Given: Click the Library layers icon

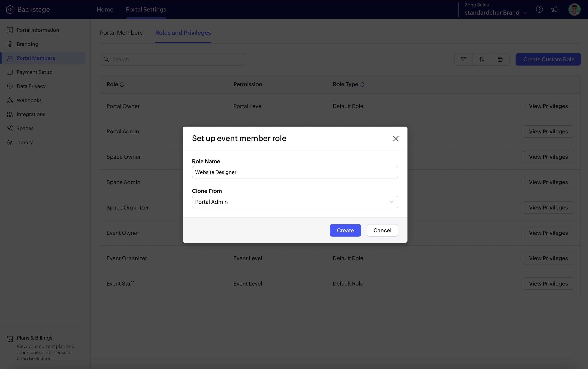Looking at the screenshot, I should tap(10, 142).
